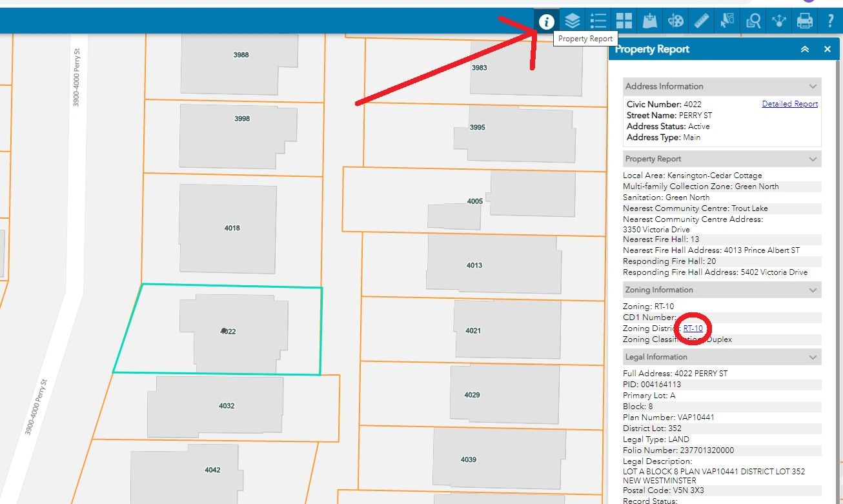The height and width of the screenshot is (504, 843).
Task: Select the Measure tool
Action: tap(701, 21)
